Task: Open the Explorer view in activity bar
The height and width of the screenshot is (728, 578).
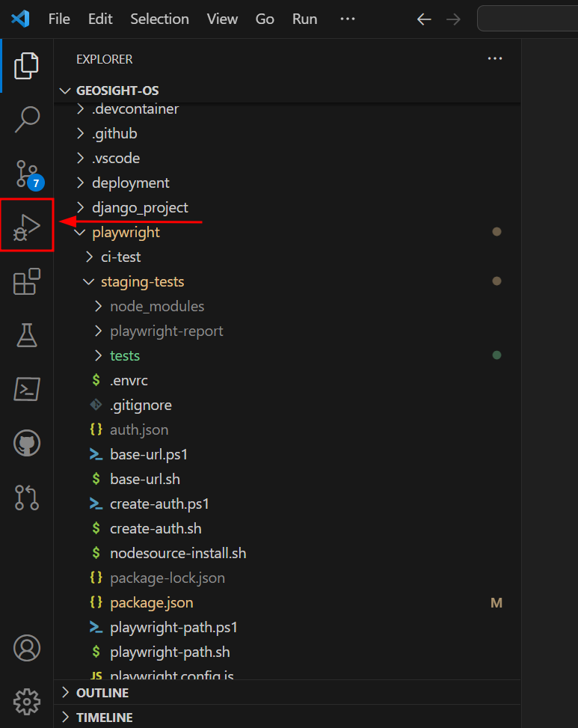Action: click(26, 65)
